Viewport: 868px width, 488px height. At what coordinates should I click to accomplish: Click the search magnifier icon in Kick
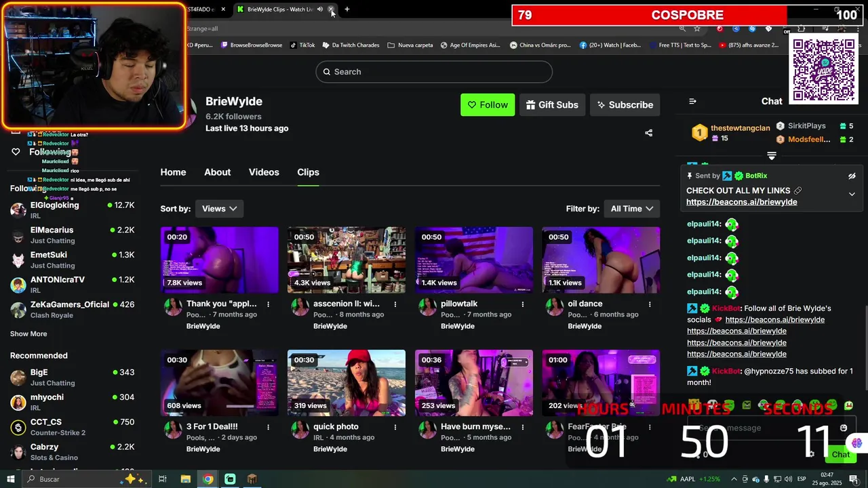pyautogui.click(x=326, y=72)
